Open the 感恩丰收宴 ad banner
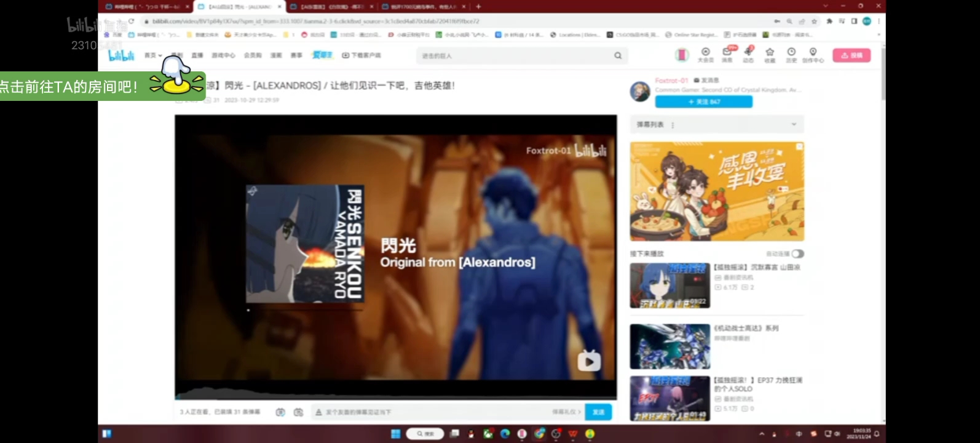This screenshot has height=443, width=980. click(x=717, y=191)
